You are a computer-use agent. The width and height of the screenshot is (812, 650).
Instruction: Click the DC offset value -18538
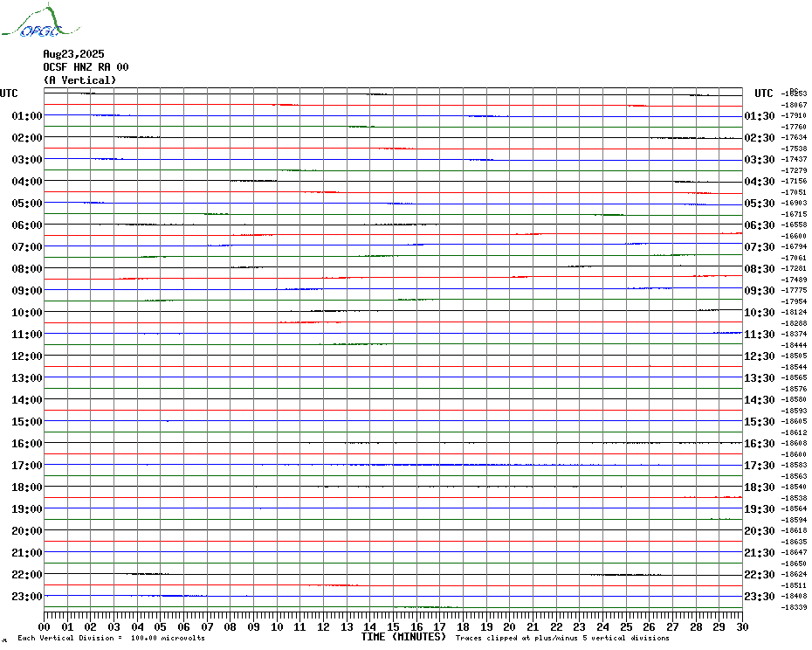794,498
